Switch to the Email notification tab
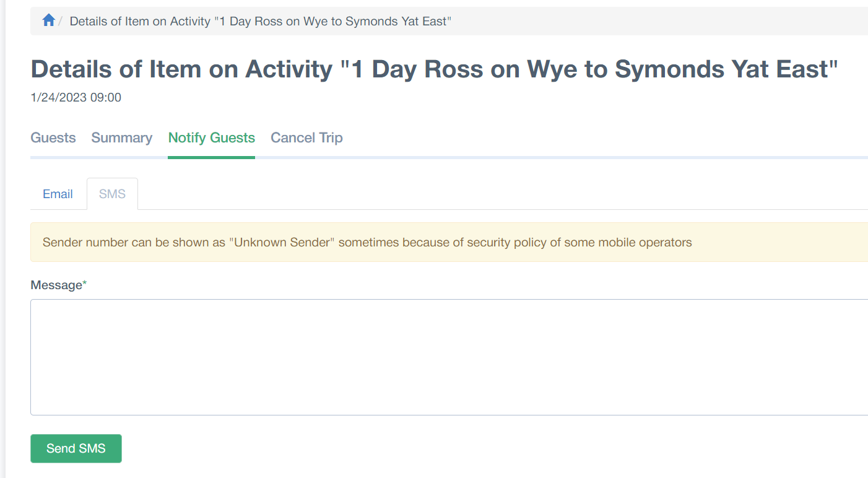868x478 pixels. [x=58, y=194]
